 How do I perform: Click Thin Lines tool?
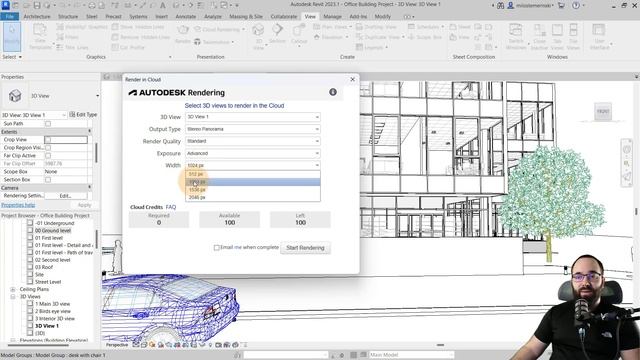click(72, 47)
